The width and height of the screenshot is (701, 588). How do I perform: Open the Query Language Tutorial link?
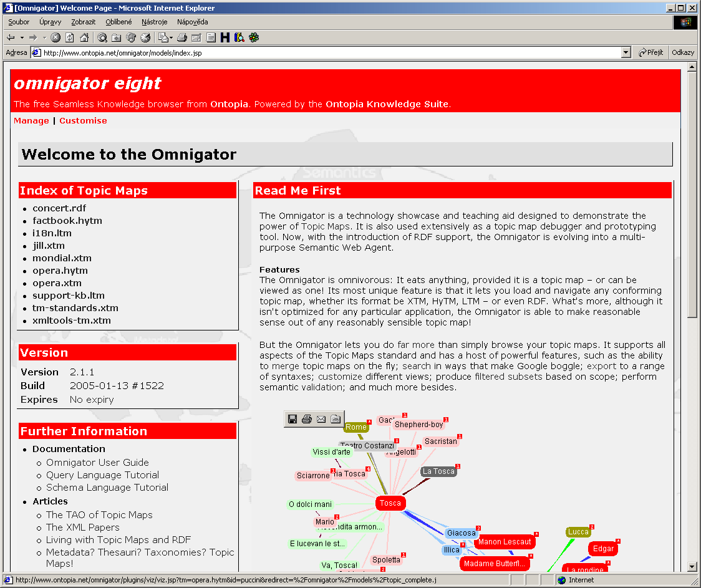click(102, 475)
